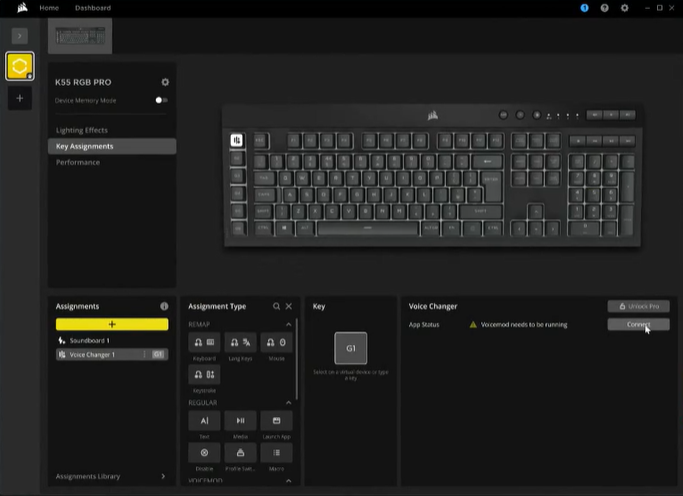Image resolution: width=683 pixels, height=496 pixels.
Task: Go to Home tab
Action: pyautogui.click(x=49, y=8)
